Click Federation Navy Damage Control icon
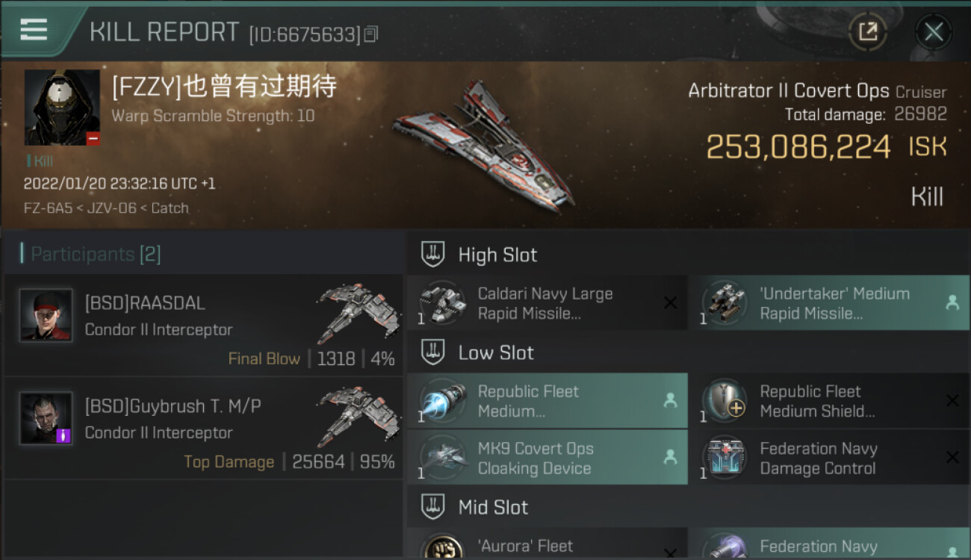The height and width of the screenshot is (560, 971). [725, 458]
